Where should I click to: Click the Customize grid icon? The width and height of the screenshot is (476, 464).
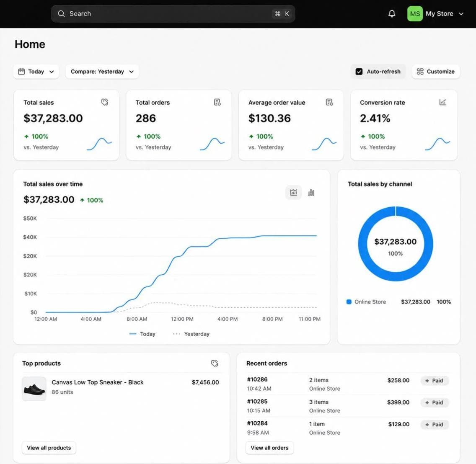tap(420, 72)
